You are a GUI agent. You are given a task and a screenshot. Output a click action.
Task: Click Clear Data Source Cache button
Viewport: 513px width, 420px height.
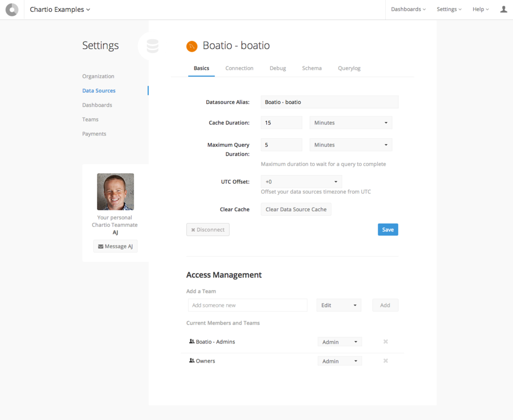point(296,209)
